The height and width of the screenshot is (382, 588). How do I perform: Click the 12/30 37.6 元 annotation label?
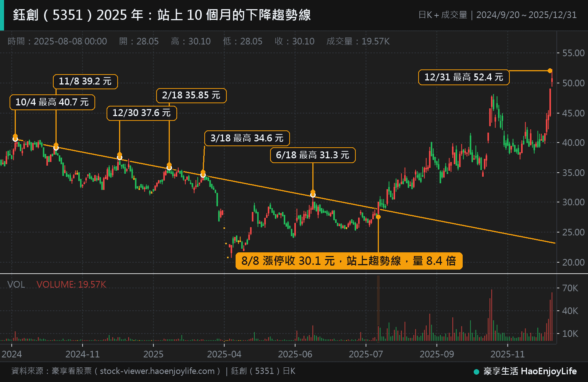click(142, 113)
